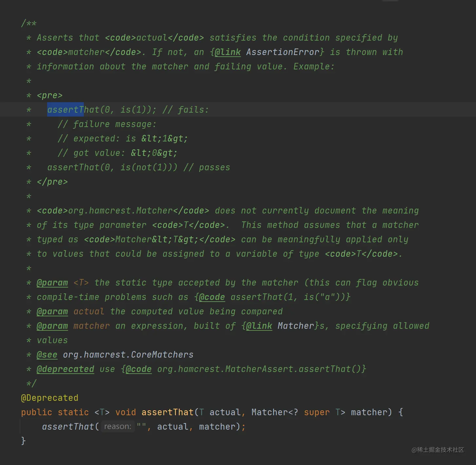Click the method's closing curly brace
This screenshot has height=465, width=476.
tap(23, 441)
